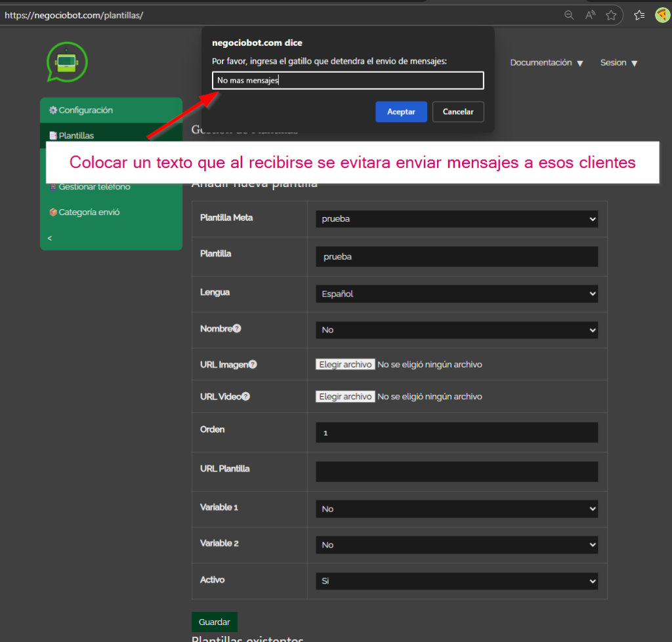Image resolution: width=672 pixels, height=642 pixels.
Task: Open Categoría envió in the sidebar
Action: click(84, 212)
